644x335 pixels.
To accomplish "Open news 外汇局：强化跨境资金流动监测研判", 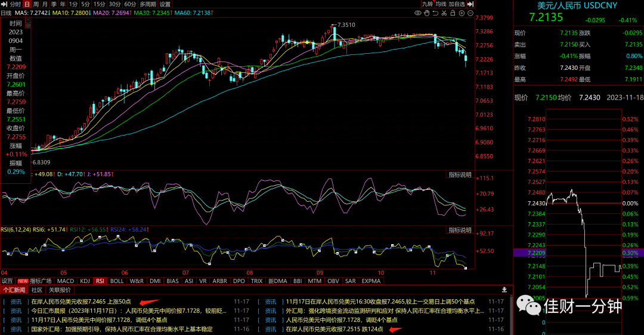I will coord(385,311).
